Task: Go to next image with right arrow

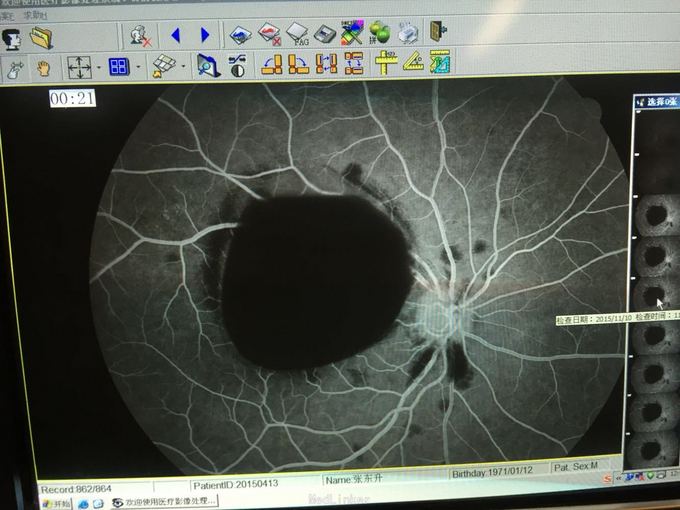Action: pyautogui.click(x=205, y=36)
